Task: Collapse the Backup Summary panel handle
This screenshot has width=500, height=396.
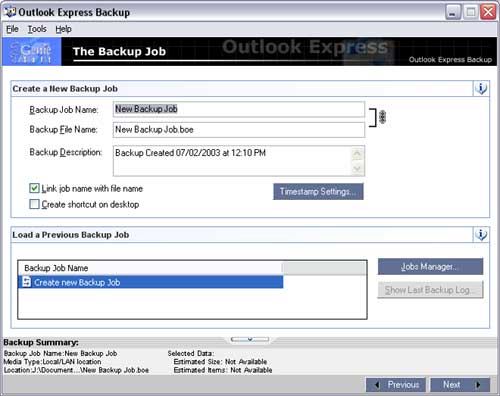Action: pyautogui.click(x=250, y=339)
